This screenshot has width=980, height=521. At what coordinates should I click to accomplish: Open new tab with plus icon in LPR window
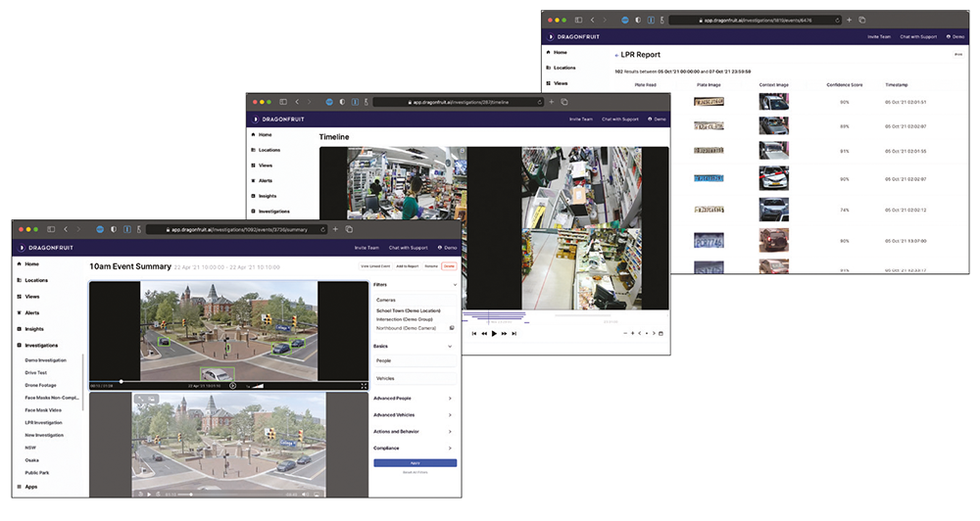(x=849, y=20)
